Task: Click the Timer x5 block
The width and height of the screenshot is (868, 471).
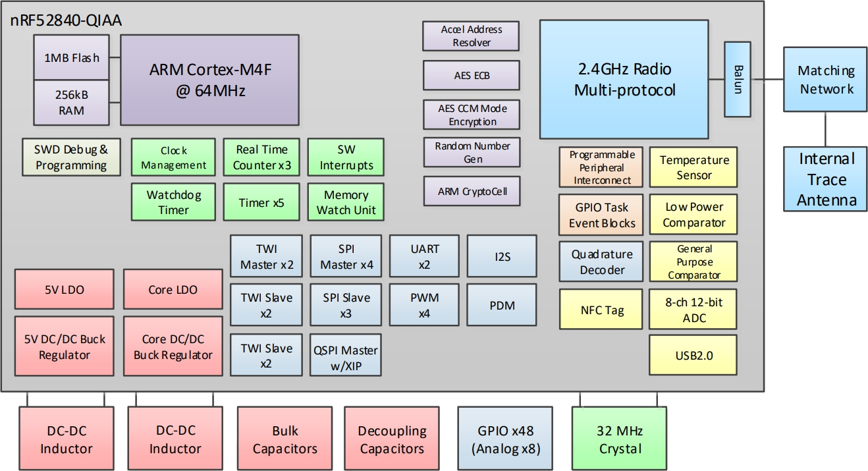Action: 261,202
